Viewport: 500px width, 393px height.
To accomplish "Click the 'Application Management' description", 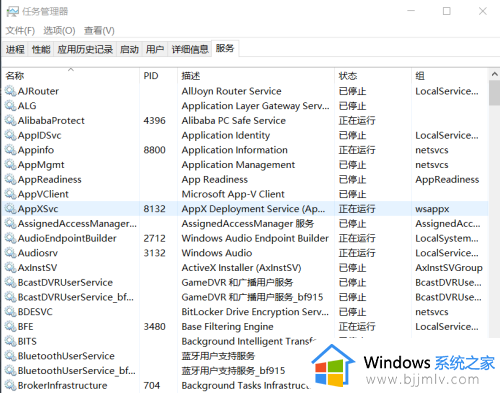I will tap(238, 165).
